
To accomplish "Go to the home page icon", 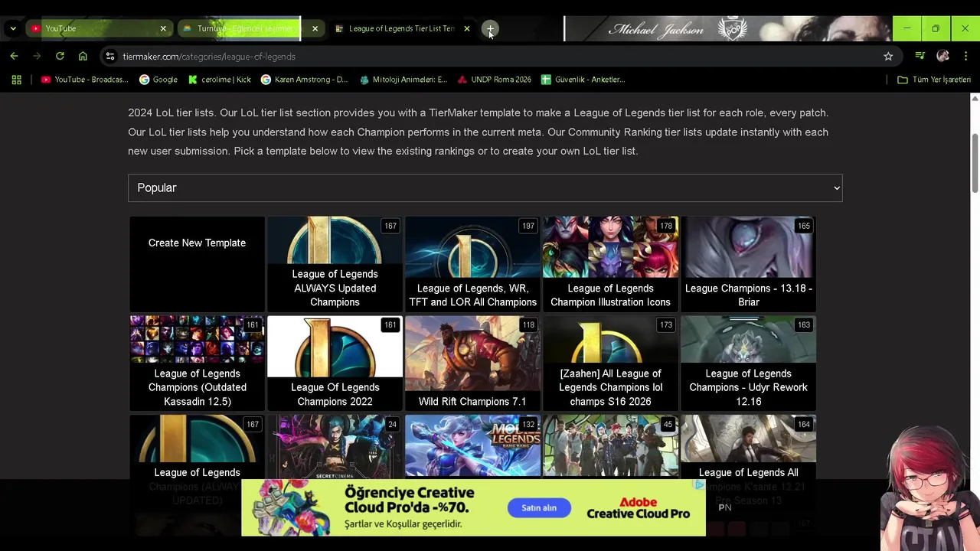I will tap(83, 56).
